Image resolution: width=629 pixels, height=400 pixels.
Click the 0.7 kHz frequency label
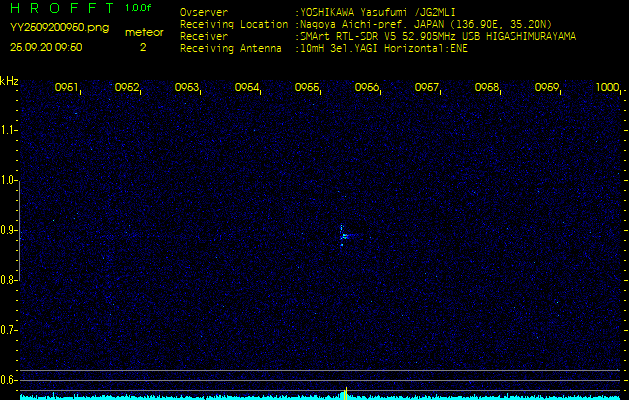(8, 330)
